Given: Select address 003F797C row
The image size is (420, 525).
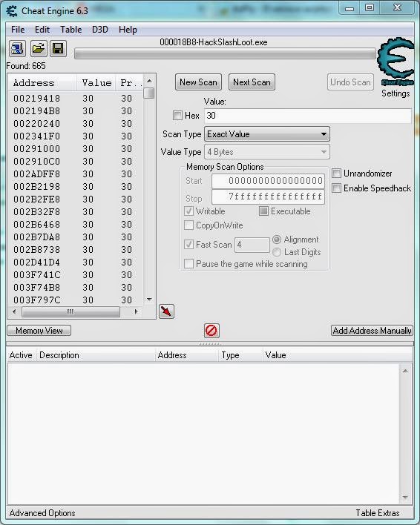Looking at the screenshot, I should [76, 300].
